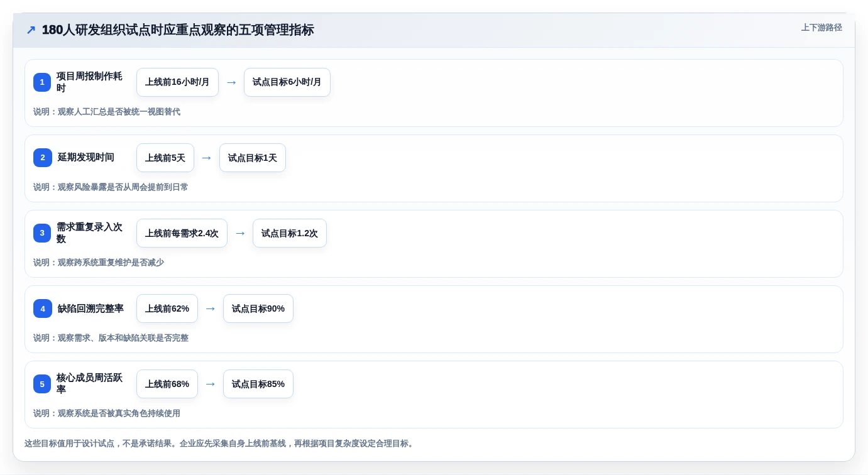The width and height of the screenshot is (868, 475).
Task: Click the arrow between 上线前5天 and 试点目标1天
Action: (x=207, y=158)
